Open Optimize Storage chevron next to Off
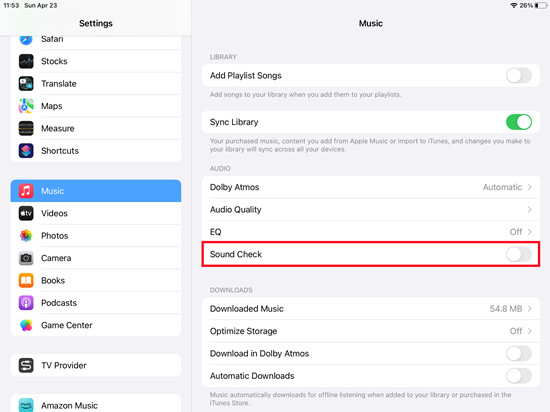Screen dimensions: 550x412 [530, 331]
